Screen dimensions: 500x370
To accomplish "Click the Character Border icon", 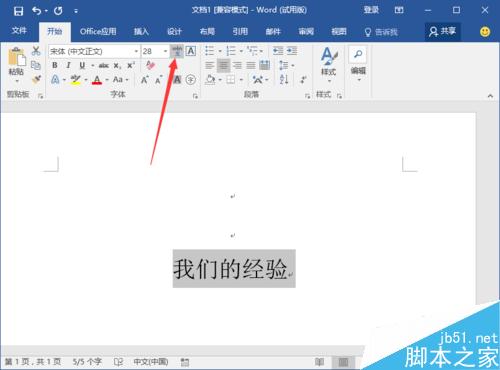I will click(x=191, y=51).
